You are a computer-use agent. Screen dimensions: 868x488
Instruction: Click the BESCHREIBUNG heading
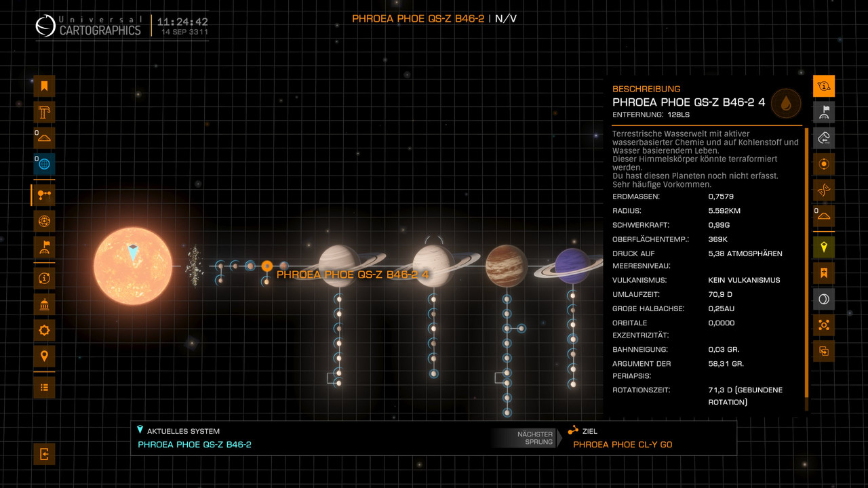[x=646, y=89]
